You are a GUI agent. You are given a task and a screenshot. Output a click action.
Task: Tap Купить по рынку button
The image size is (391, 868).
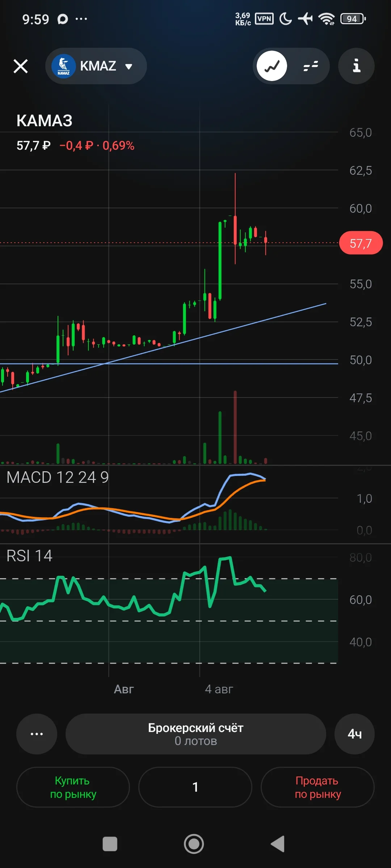click(73, 787)
